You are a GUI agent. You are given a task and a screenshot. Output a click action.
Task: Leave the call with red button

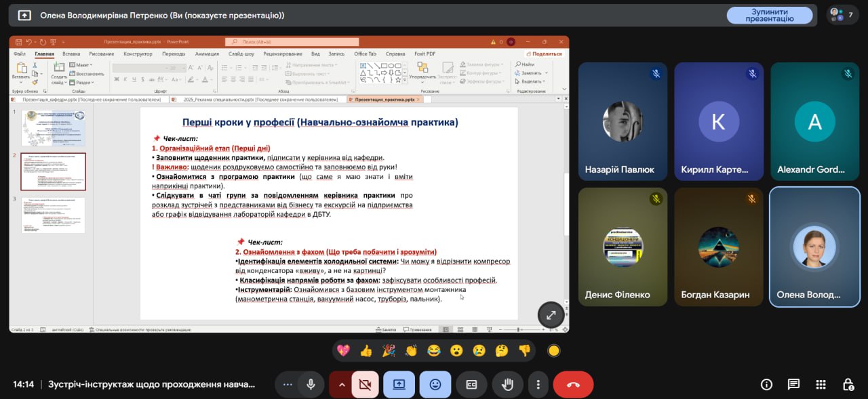coord(573,384)
